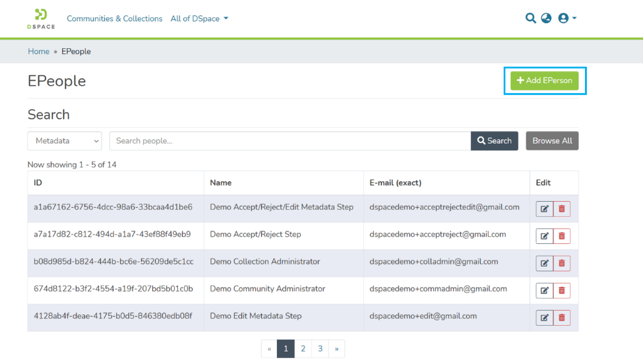Follow the Home breadcrumb link
The width and height of the screenshot is (643, 364).
[x=38, y=51]
